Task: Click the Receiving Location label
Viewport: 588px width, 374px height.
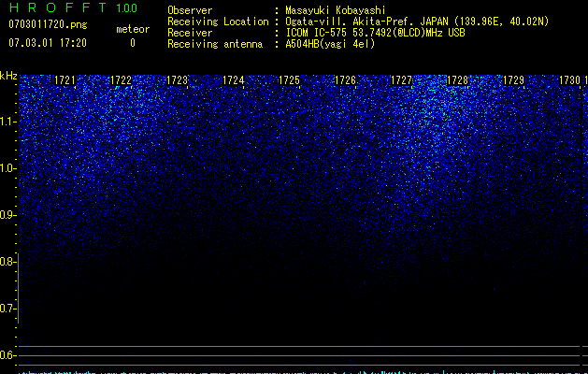Action: [x=218, y=22]
